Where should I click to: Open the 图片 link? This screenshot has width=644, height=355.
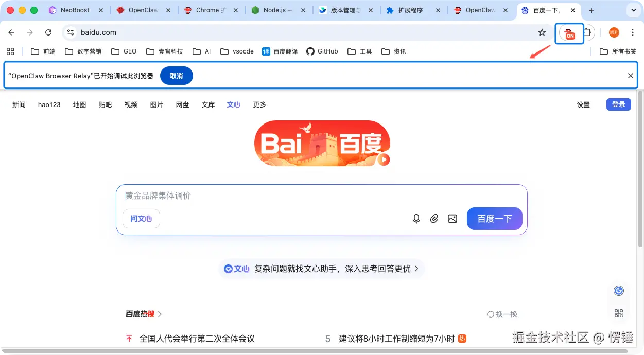click(x=157, y=104)
